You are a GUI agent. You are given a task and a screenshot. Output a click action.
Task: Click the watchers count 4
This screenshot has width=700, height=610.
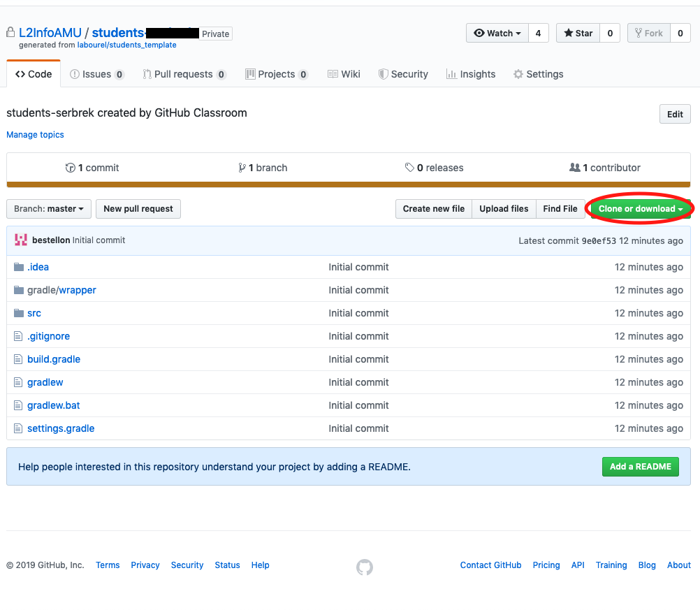click(539, 33)
